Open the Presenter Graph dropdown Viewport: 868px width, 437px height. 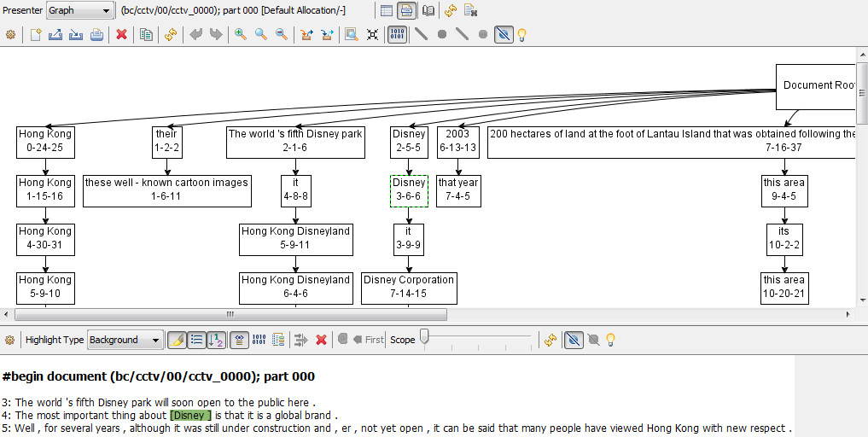(79, 10)
